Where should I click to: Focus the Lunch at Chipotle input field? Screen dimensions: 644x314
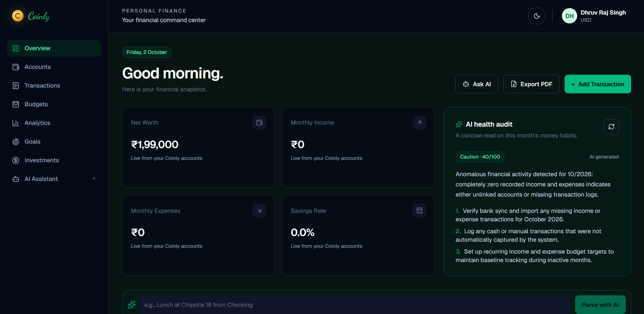[x=355, y=305]
